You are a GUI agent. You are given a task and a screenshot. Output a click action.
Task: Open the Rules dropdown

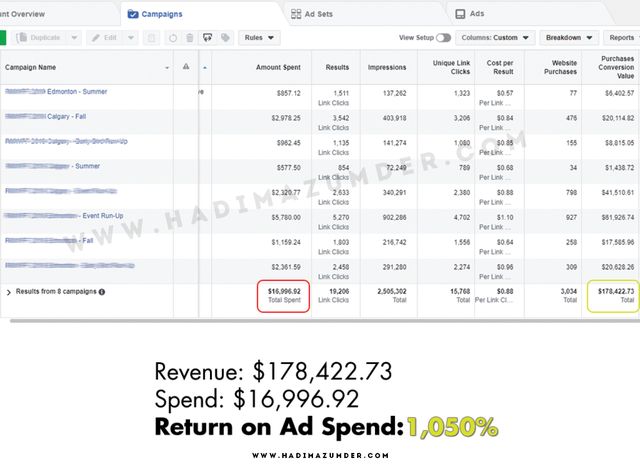[x=259, y=38]
